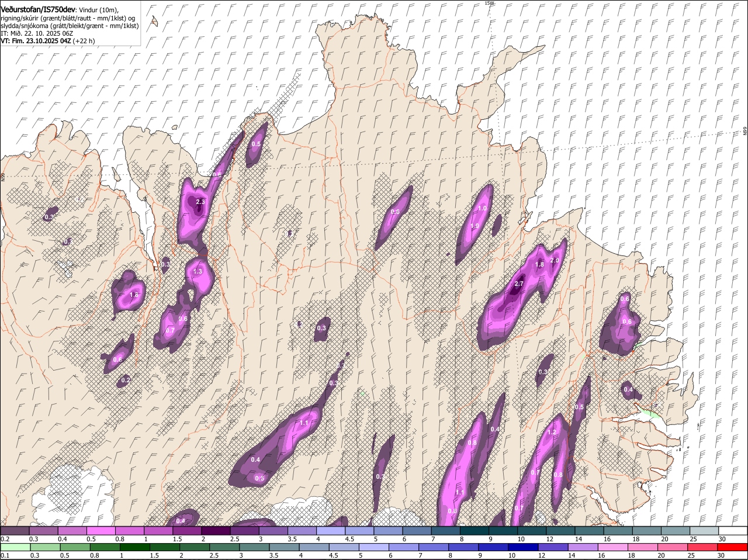Select the upper legend swatch between 14 and 16
Viewport: 748px width, 560px height.
[x=589, y=531]
